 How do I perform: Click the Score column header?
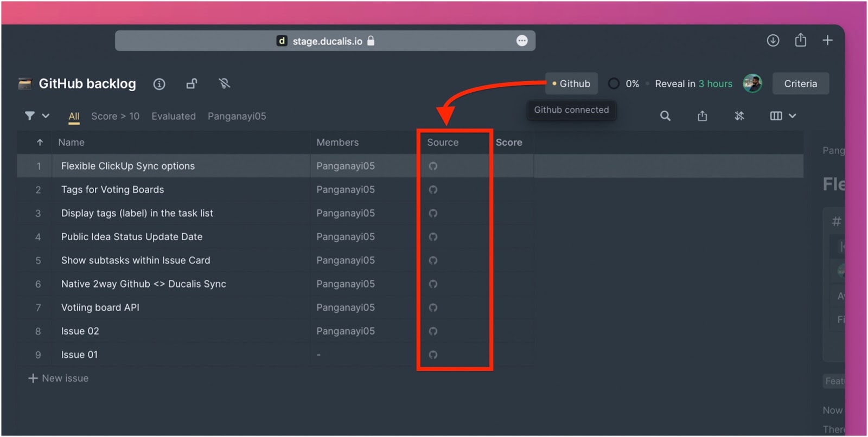tap(509, 142)
